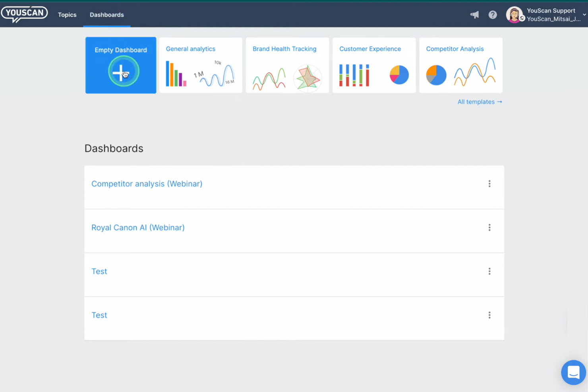Open options menu for Competitor analysis (Webinar)
Image resolution: width=588 pixels, height=392 pixels.
click(489, 183)
